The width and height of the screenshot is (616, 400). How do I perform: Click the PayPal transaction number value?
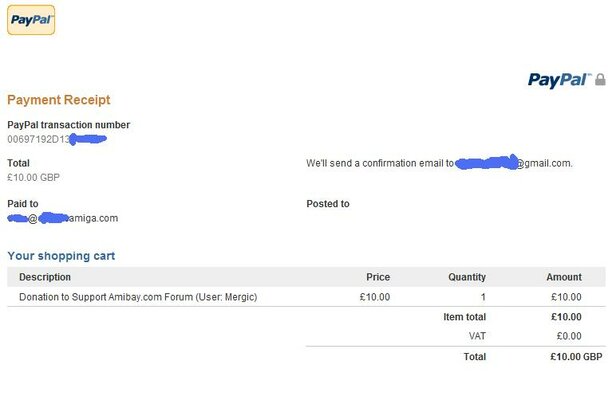click(x=57, y=138)
